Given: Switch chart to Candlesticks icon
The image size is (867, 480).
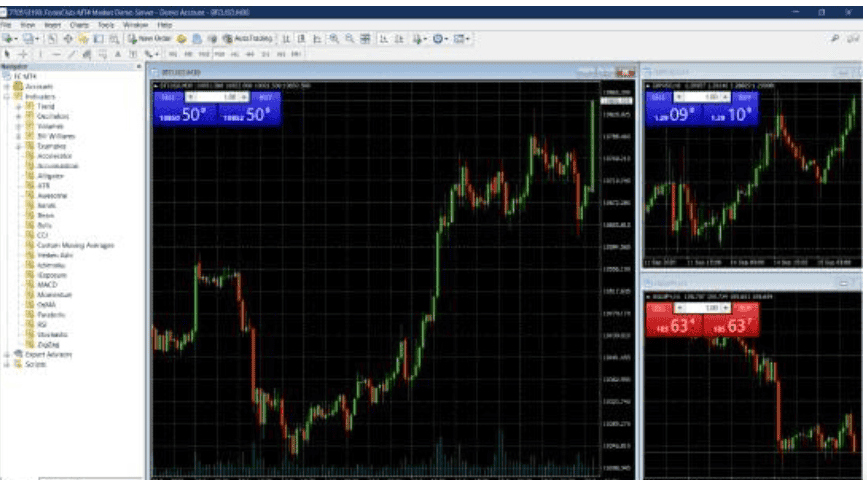Looking at the screenshot, I should (x=301, y=39).
